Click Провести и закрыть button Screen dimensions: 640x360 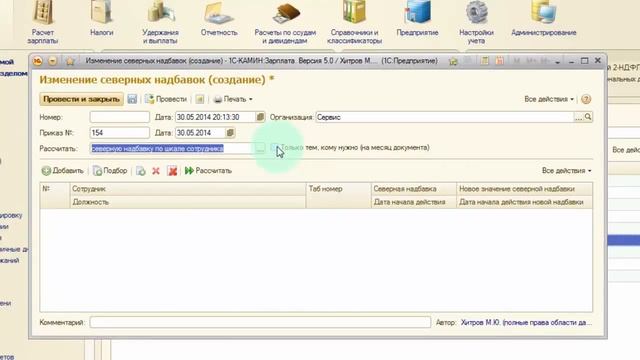tap(82, 99)
